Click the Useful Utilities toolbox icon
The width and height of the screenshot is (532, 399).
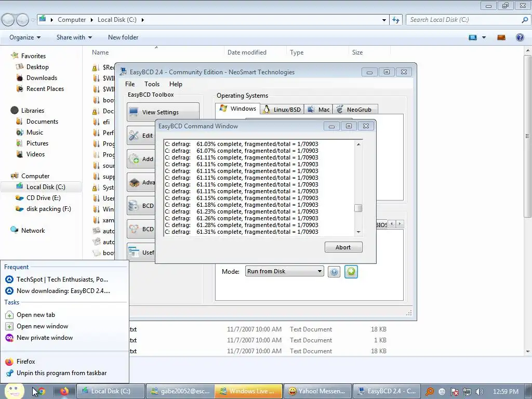134,252
